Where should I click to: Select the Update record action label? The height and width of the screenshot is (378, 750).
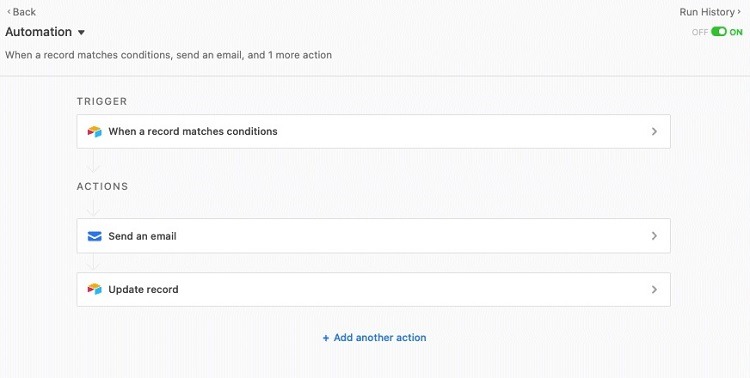[x=143, y=289]
